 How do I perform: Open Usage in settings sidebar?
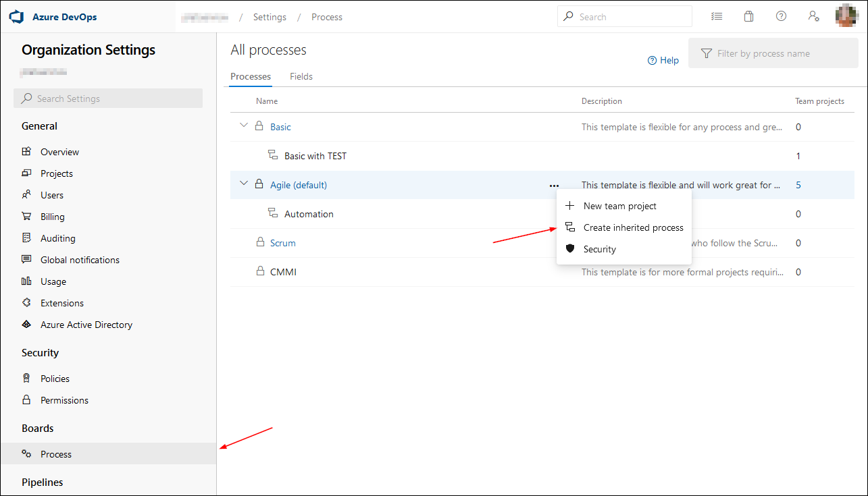[53, 281]
